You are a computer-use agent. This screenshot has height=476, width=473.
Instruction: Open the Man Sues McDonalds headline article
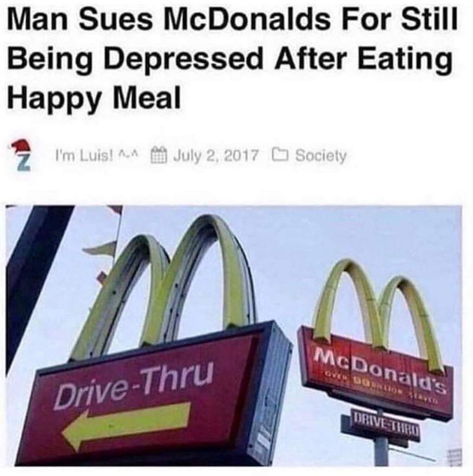232,59
